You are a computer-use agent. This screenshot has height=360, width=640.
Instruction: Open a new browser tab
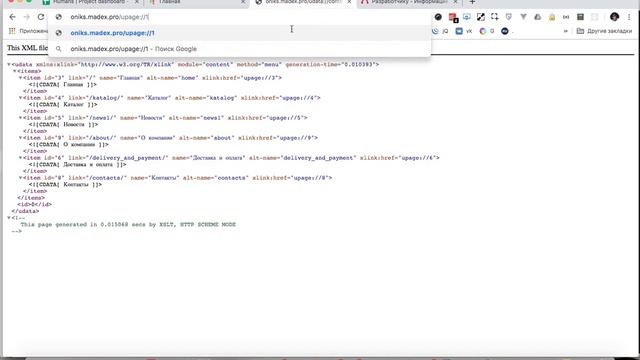point(472,2)
